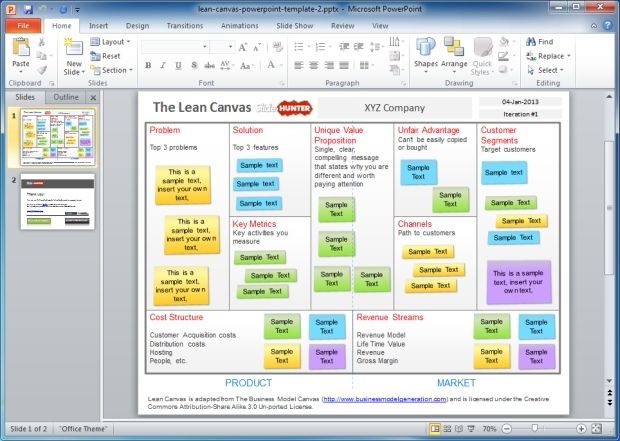Viewport: 620px width, 441px height.
Task: Justify the text alignment
Action: [x=344, y=65]
